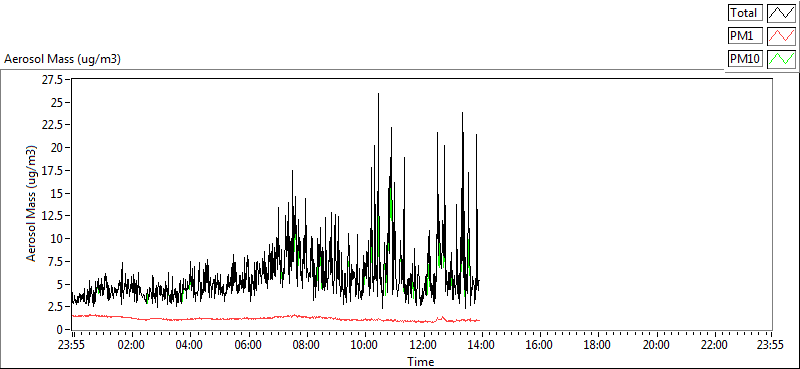Viewport: 800px width, 369px height.
Task: Click the 20:00 time tick label
Action: (655, 345)
